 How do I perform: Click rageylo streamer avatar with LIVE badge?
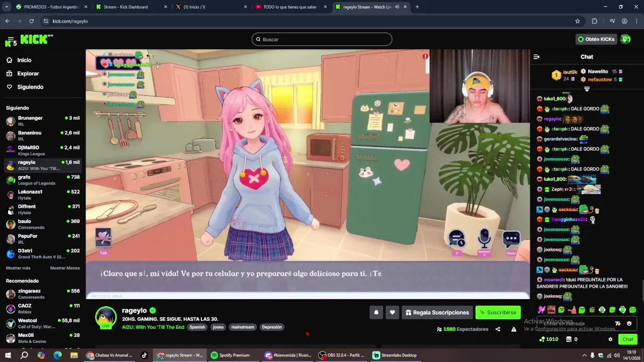(106, 317)
